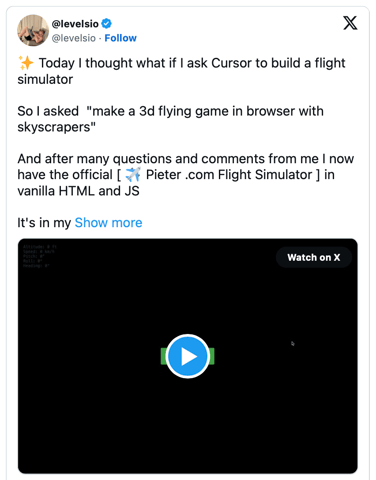
Task: Click the small cursor arrow inside video
Action: (x=293, y=343)
